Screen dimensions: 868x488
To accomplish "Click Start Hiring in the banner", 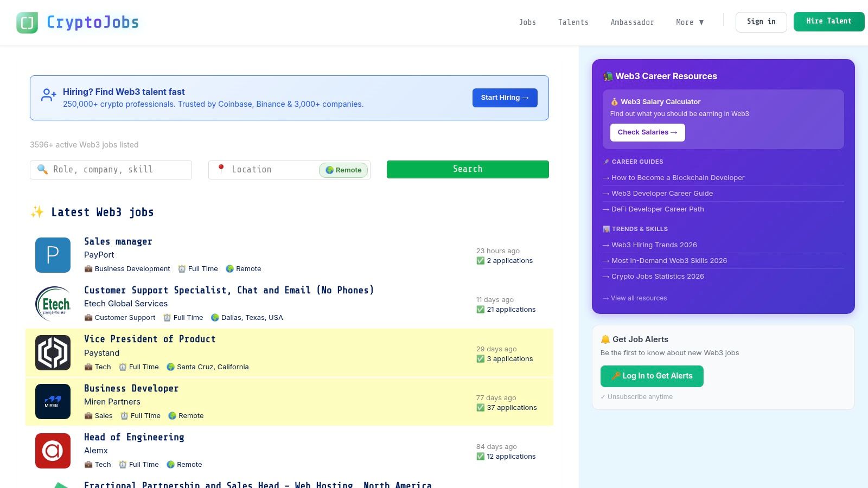I will click(x=505, y=98).
